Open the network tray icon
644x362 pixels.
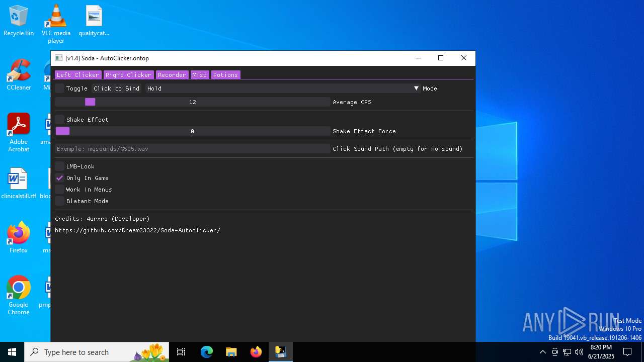(x=567, y=352)
